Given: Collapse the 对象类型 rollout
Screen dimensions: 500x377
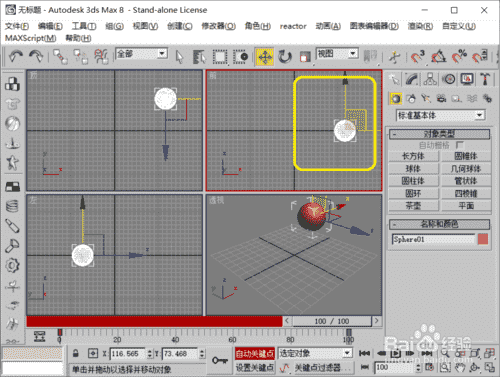Looking at the screenshot, I should click(x=439, y=134).
